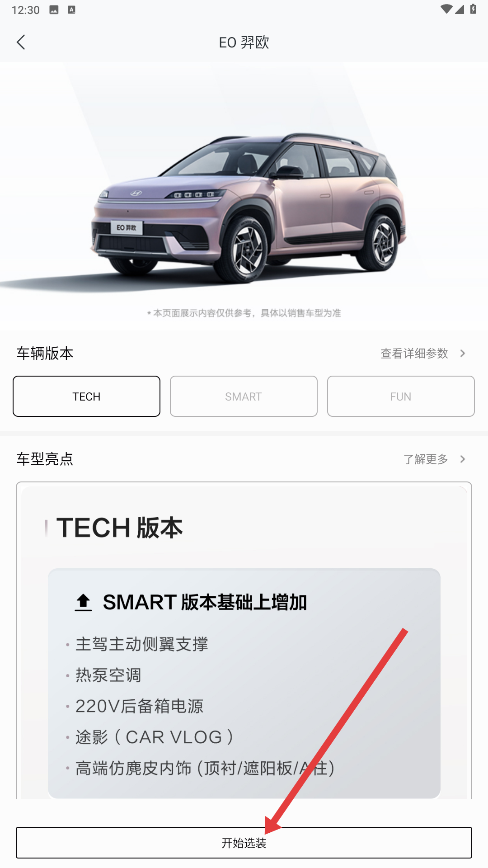The height and width of the screenshot is (868, 488).
Task: Tap the EO 羿欧 car image
Action: [x=248, y=208]
